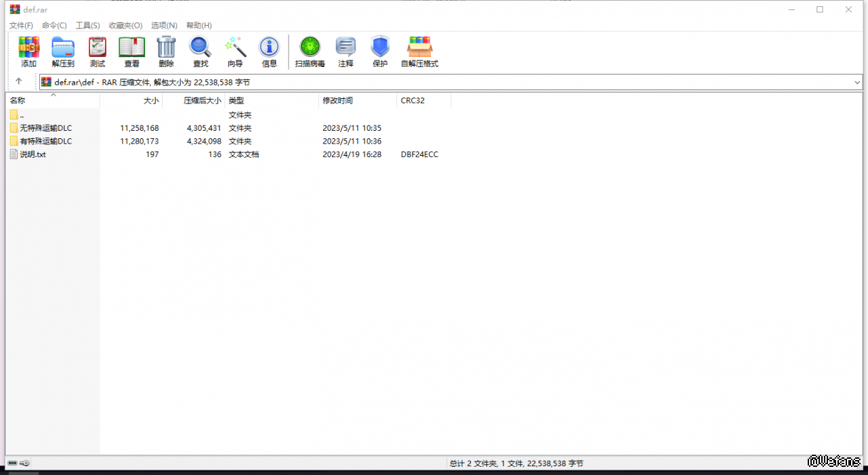The image size is (868, 475).
Task: Expand the address bar path dropdown
Action: pos(857,82)
